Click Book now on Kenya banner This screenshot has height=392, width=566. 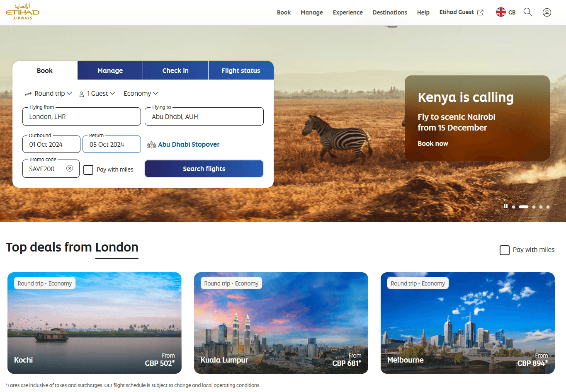tap(432, 143)
